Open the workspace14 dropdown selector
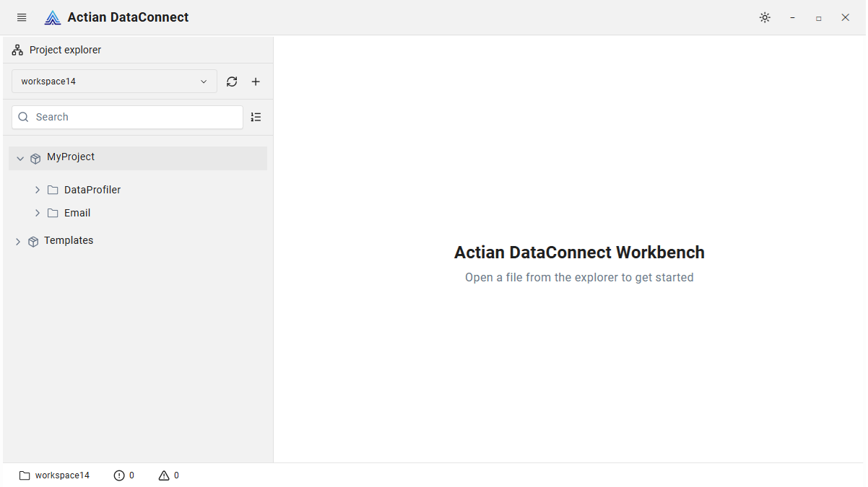 click(x=114, y=82)
